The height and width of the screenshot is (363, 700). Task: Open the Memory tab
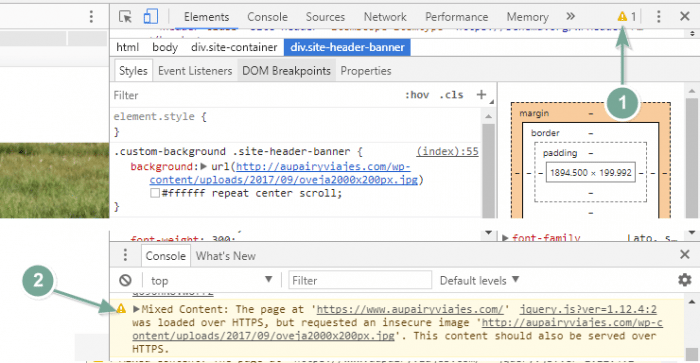(527, 17)
